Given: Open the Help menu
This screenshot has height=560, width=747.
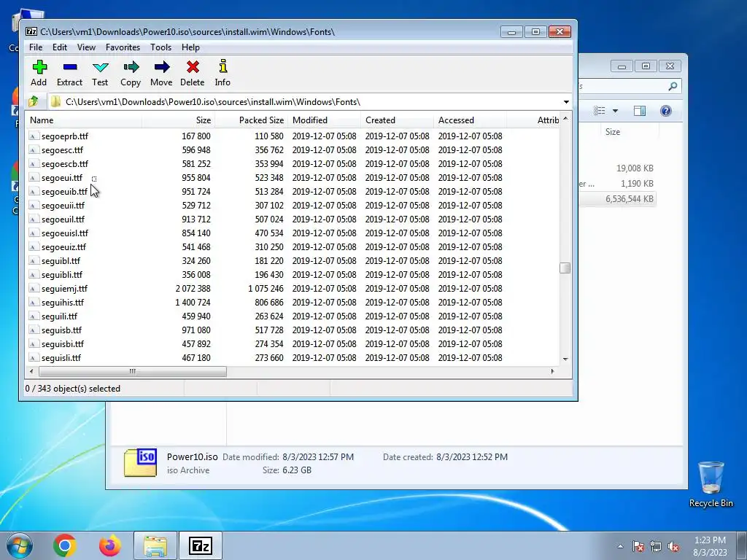Looking at the screenshot, I should point(190,47).
